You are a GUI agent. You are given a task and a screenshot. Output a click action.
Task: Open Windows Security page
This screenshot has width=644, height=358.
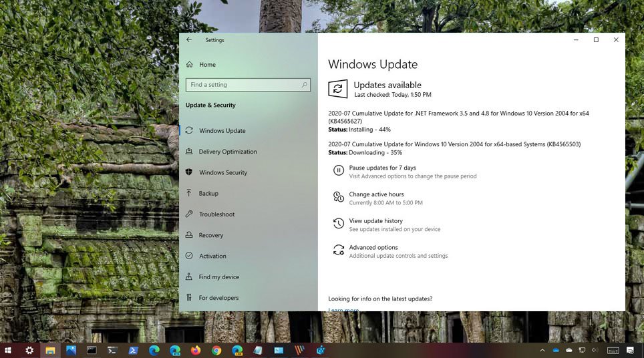click(x=222, y=172)
